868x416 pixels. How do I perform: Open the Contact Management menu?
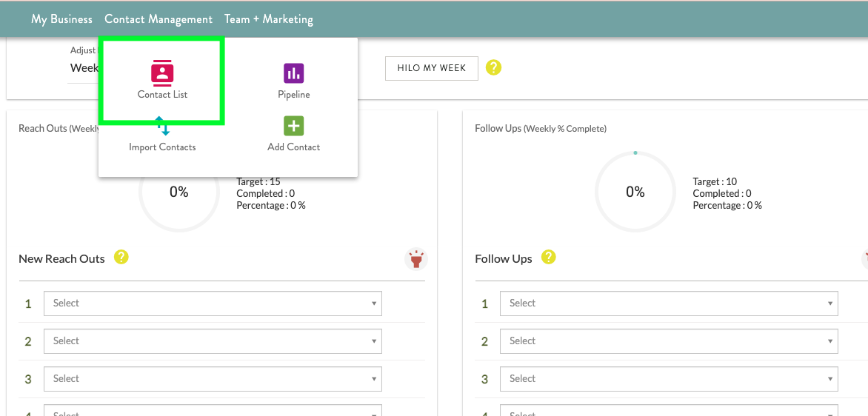[x=158, y=19]
